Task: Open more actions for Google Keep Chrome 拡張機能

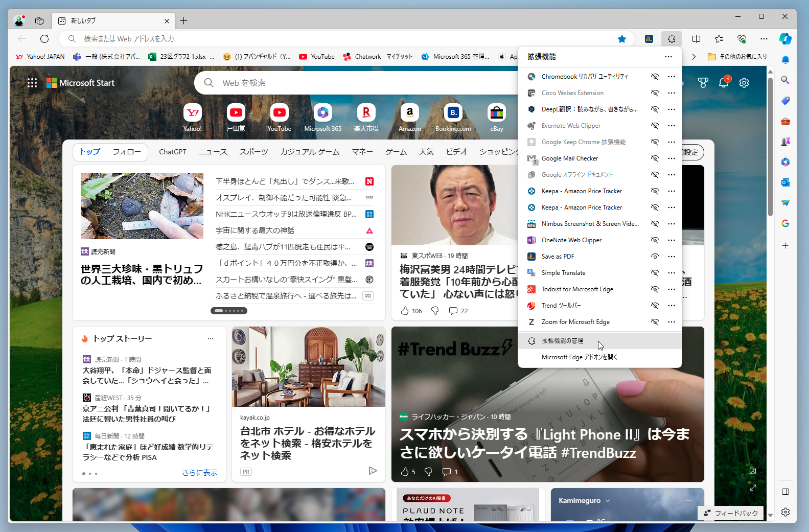Action: coord(672,142)
